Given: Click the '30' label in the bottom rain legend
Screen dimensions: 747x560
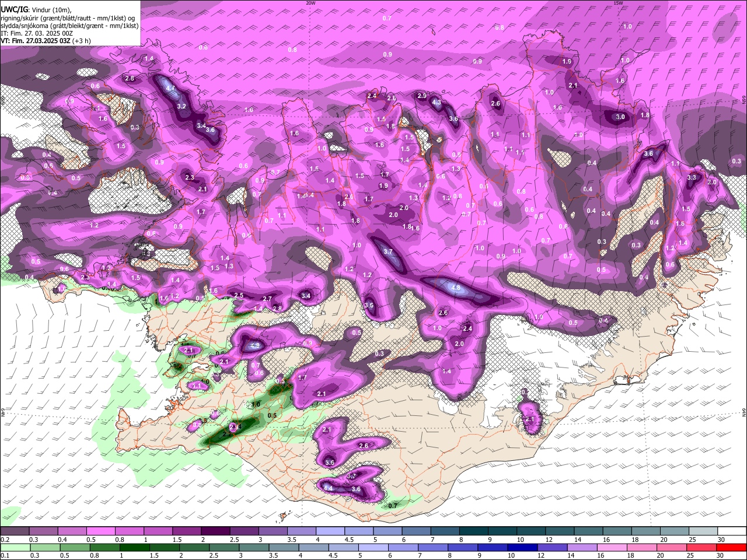Looking at the screenshot, I should click(721, 555).
